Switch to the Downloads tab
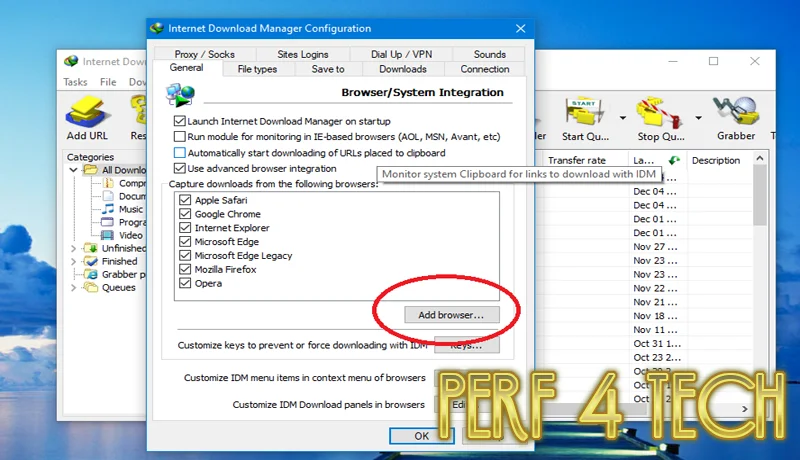Screen dimensions: 800x460 pos(403,69)
